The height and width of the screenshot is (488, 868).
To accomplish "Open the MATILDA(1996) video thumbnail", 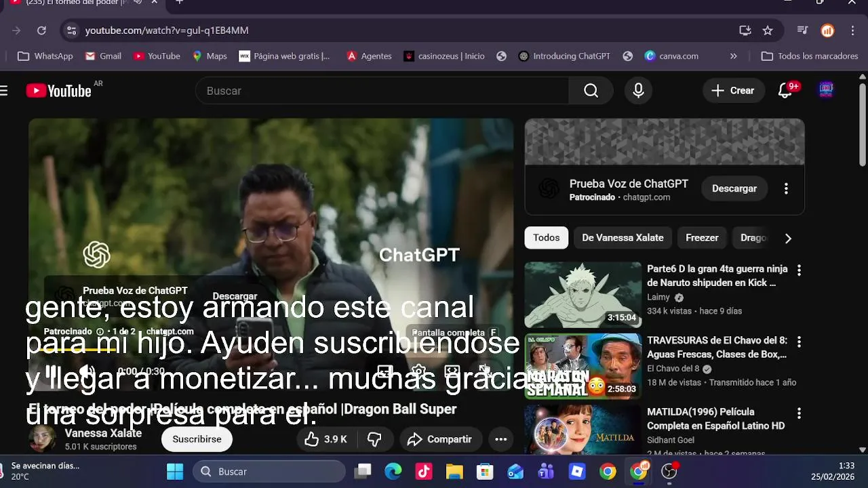I will [583, 430].
